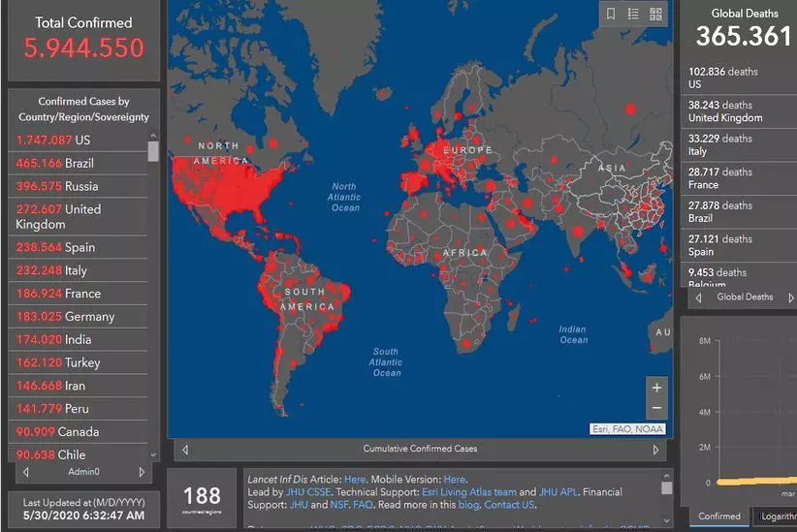Click right arrow under Cumulative Confirmed Cases map
Viewport: 797px width, 532px height.
(x=655, y=450)
